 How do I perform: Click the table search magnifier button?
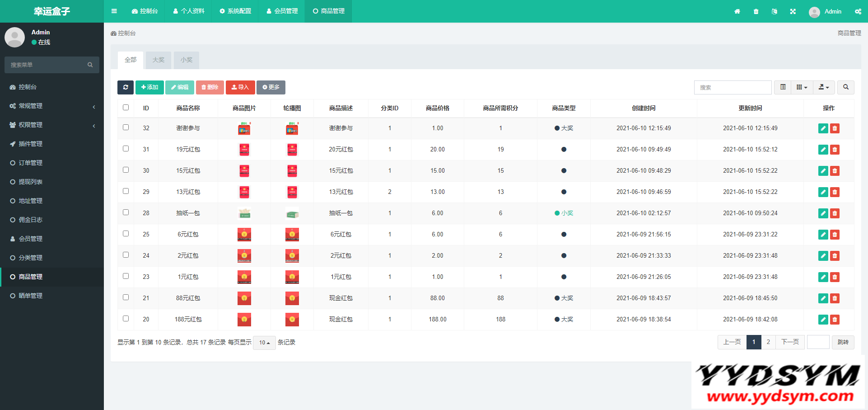[x=845, y=87]
